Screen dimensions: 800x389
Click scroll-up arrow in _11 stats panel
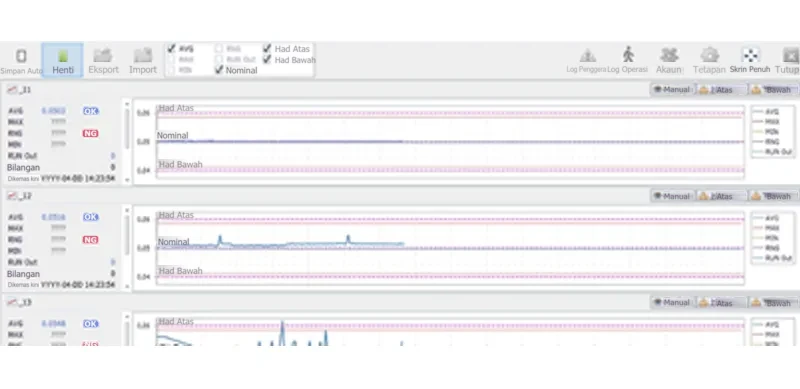[128, 104]
